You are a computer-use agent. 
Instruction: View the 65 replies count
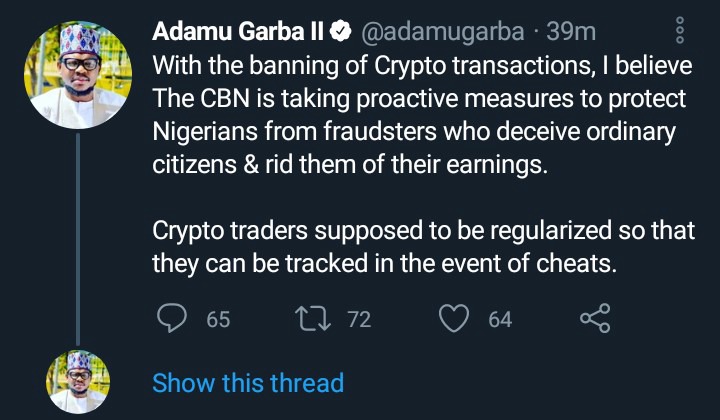[x=218, y=320]
